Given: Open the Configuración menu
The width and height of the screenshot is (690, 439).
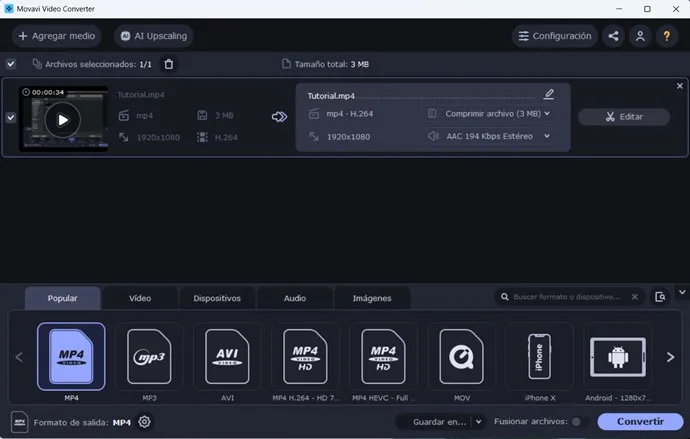Looking at the screenshot, I should [554, 36].
